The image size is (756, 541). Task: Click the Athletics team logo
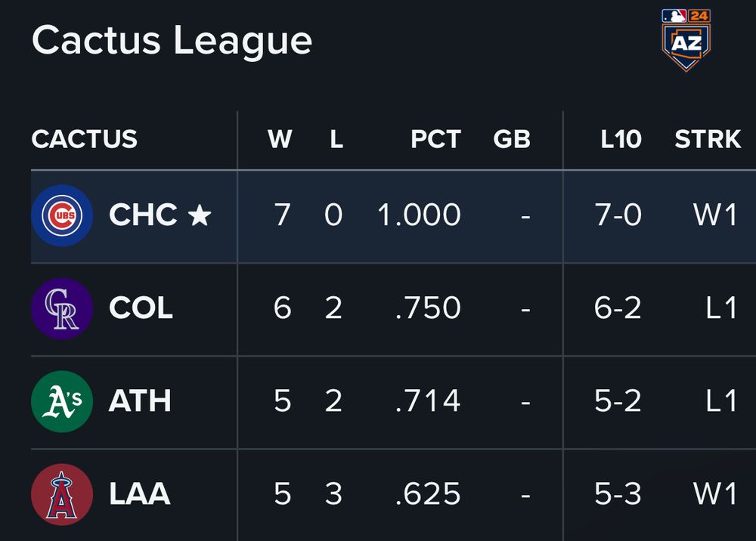(x=62, y=401)
